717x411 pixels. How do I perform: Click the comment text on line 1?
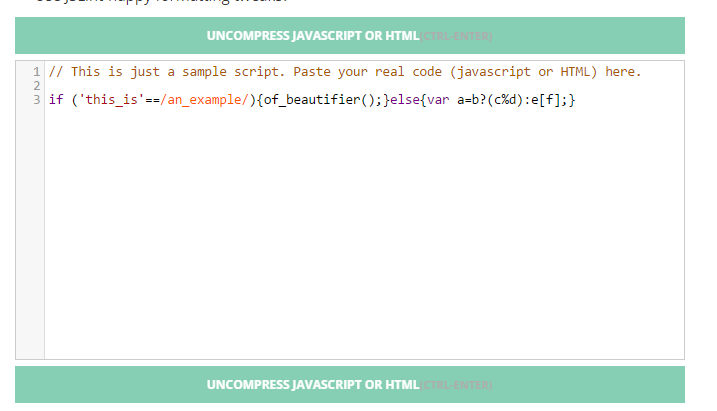(345, 72)
